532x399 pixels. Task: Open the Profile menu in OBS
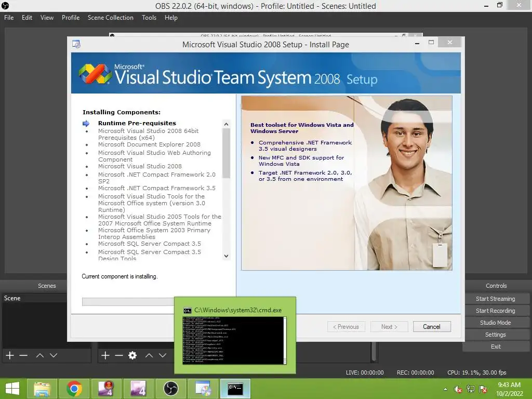click(x=71, y=18)
